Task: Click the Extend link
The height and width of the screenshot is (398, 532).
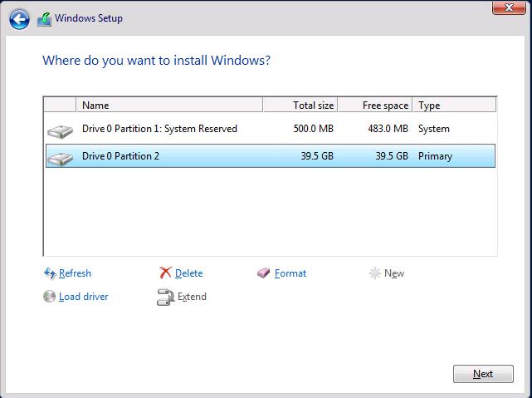Action: pyautogui.click(x=192, y=297)
